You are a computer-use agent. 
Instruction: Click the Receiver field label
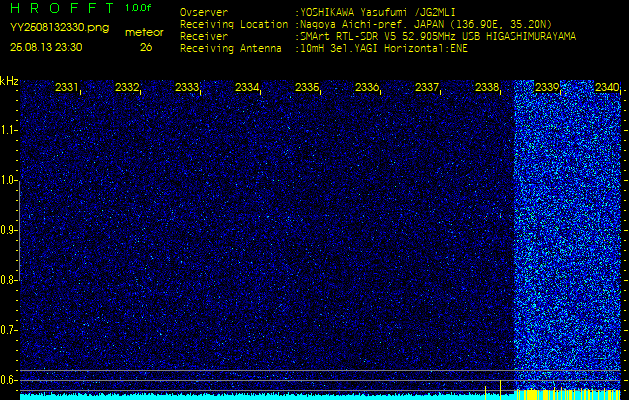coord(204,37)
